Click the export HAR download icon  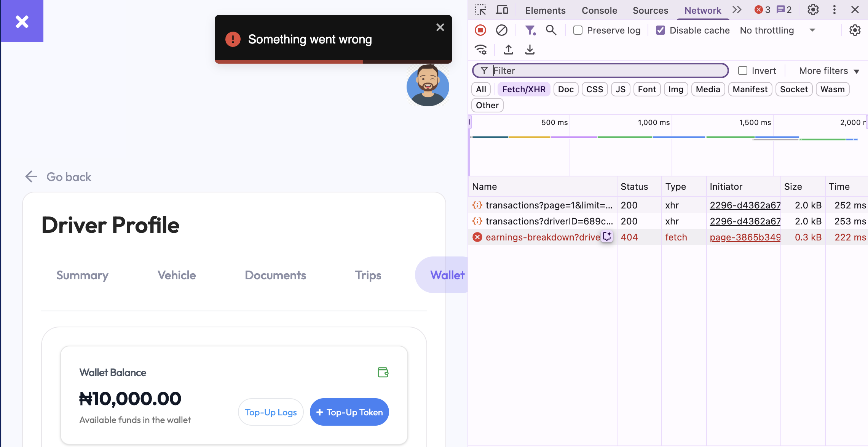pos(530,50)
